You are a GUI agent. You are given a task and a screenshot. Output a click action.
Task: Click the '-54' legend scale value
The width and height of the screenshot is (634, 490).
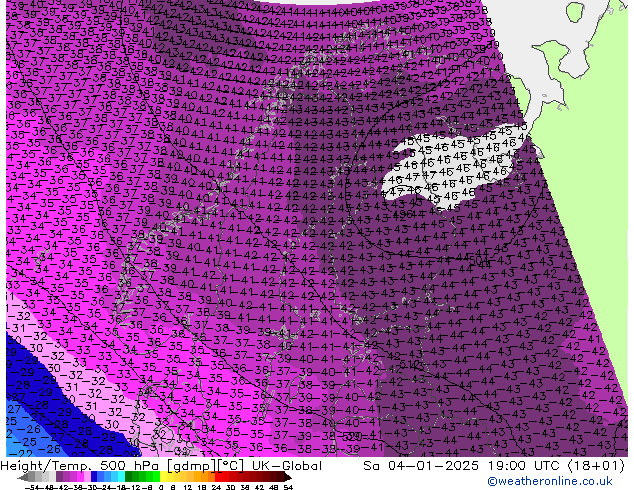click(32, 487)
